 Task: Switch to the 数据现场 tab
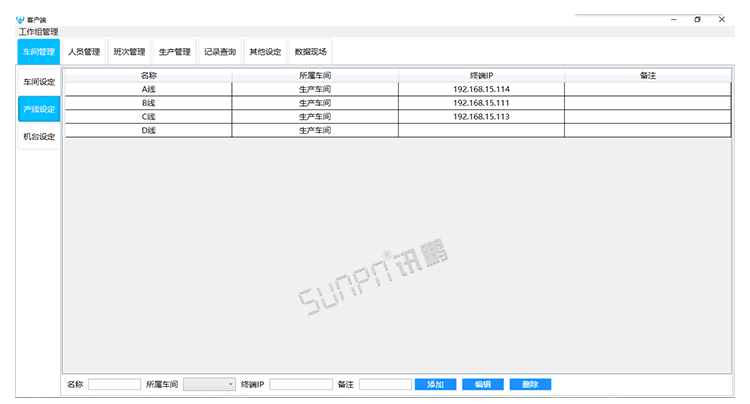tap(310, 52)
